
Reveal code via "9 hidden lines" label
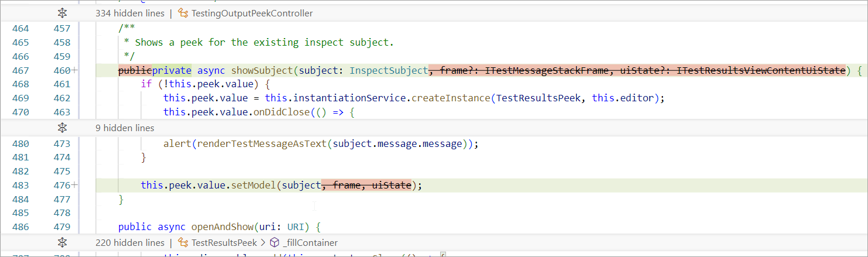tap(125, 128)
